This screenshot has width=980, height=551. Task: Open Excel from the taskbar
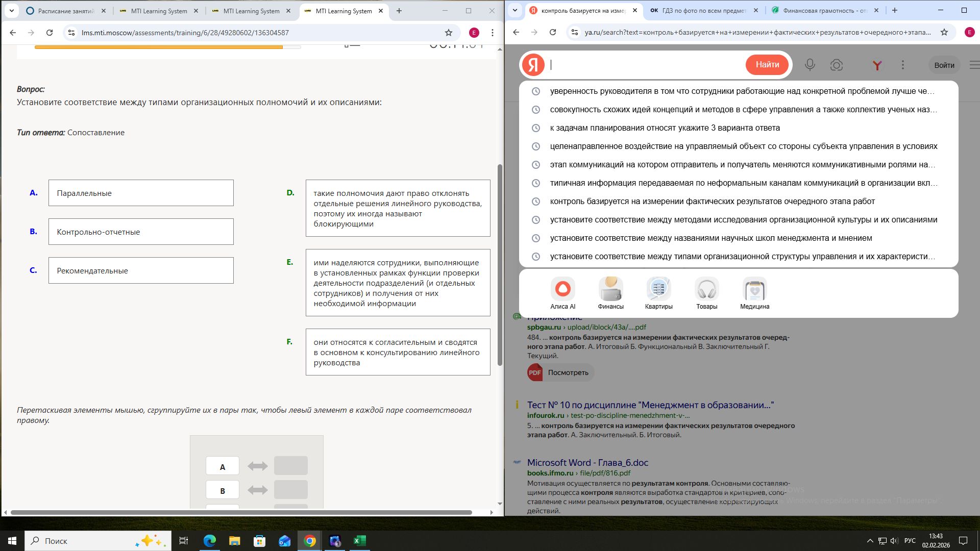[x=360, y=541]
